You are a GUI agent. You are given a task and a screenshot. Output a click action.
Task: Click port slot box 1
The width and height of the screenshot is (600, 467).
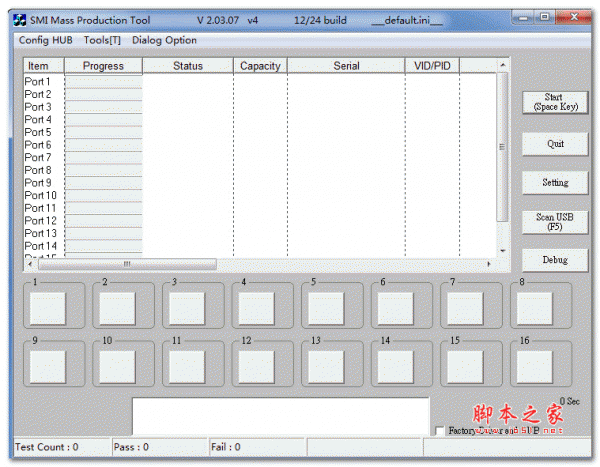(x=48, y=308)
